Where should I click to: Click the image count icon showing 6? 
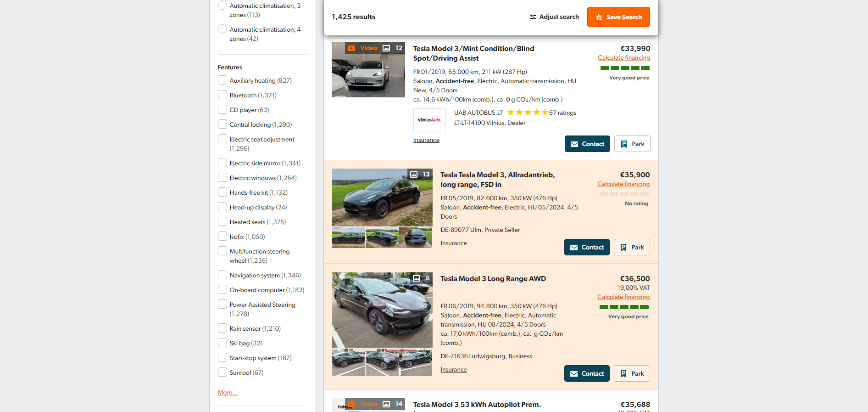pos(417,278)
